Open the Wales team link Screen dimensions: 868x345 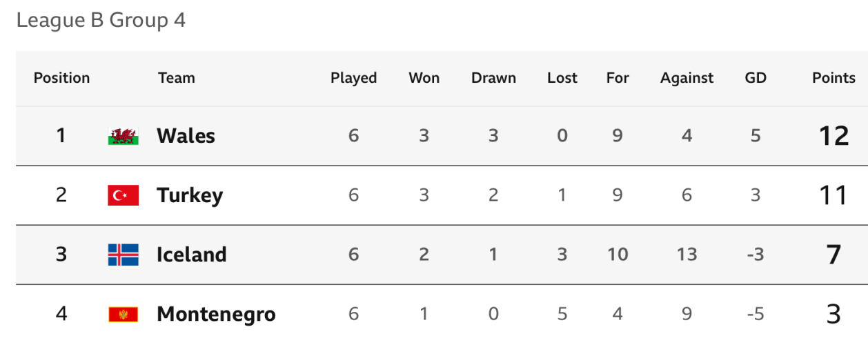pyautogui.click(x=186, y=136)
